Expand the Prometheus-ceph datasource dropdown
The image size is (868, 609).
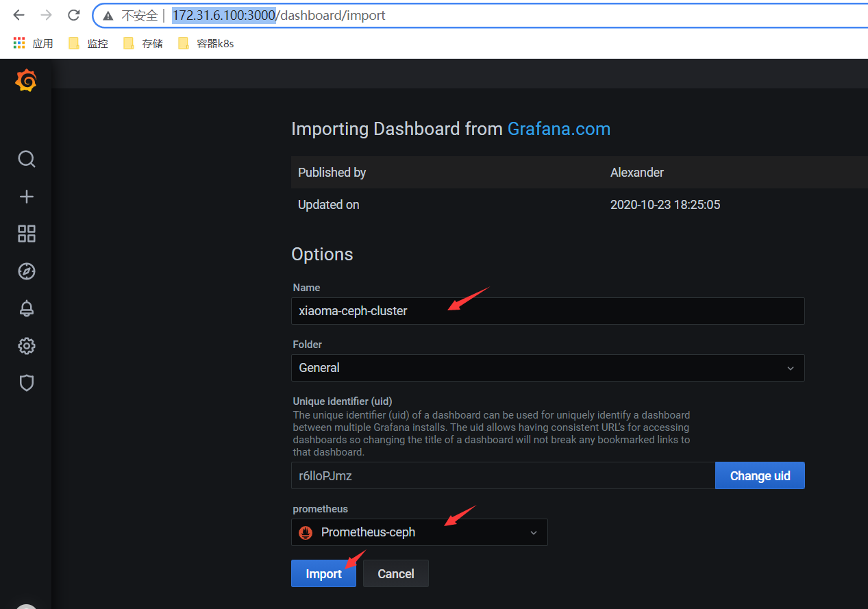click(419, 532)
